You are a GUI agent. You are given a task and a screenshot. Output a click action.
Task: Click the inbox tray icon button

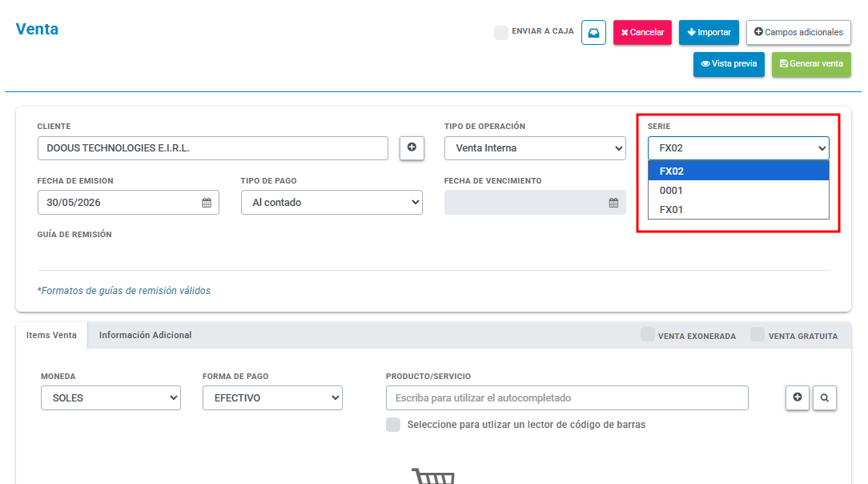click(593, 33)
